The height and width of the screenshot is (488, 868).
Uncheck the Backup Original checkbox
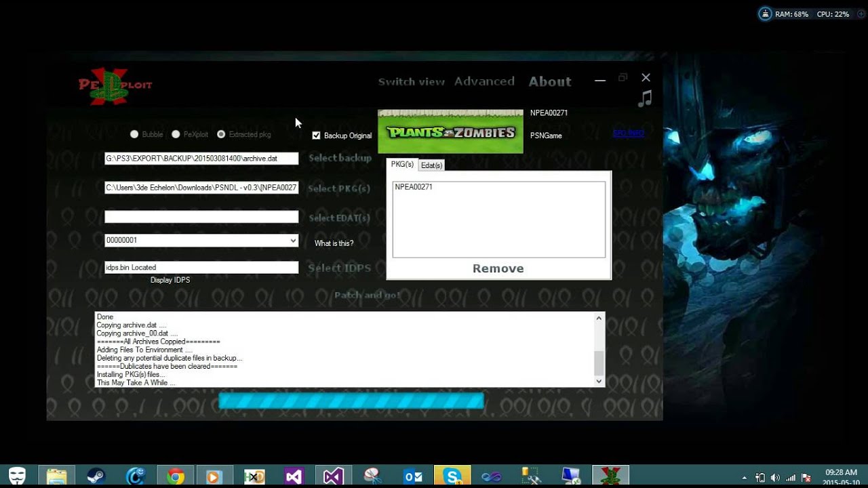pos(316,136)
